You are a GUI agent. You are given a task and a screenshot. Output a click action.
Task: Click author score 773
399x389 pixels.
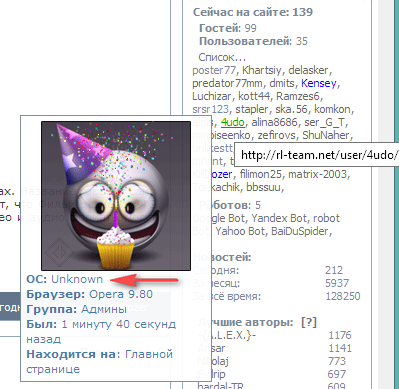337,361
